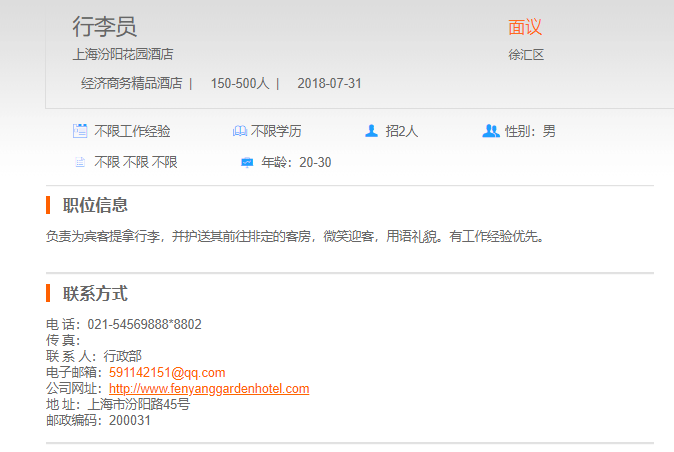Click the orange bar beside 联系方式
The image size is (674, 452).
pos(48,293)
